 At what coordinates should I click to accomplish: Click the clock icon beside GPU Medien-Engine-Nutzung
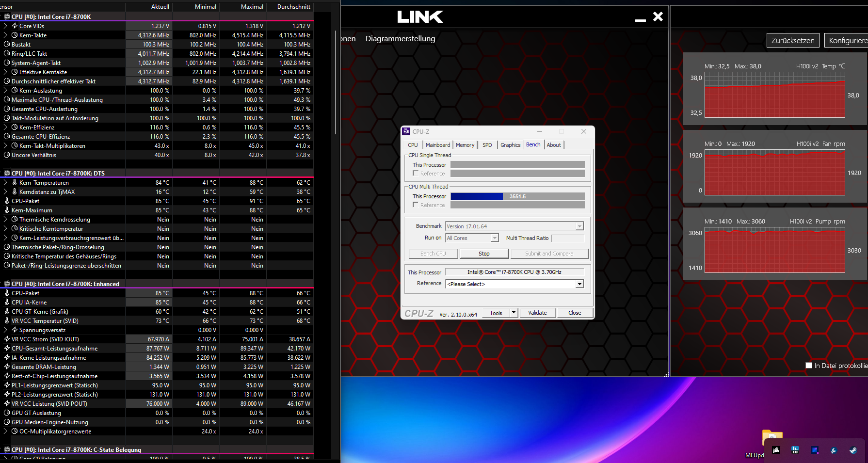tap(7, 422)
